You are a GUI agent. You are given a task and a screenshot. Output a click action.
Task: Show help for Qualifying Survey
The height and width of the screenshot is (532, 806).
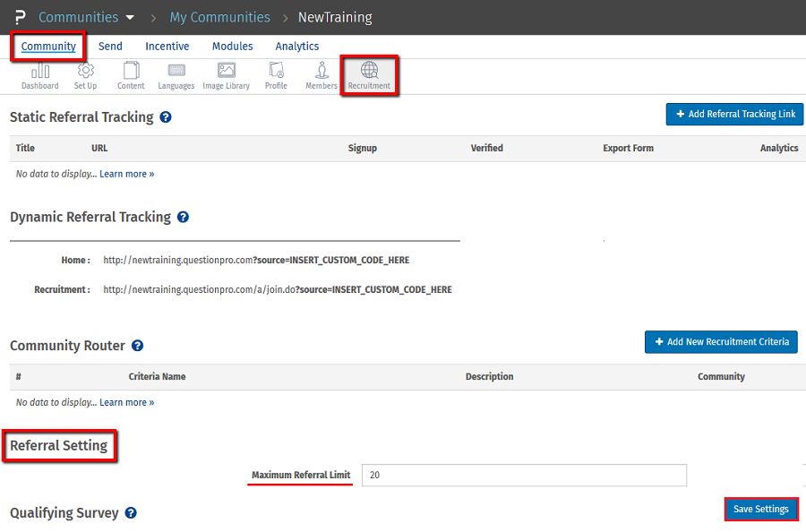pyautogui.click(x=131, y=513)
